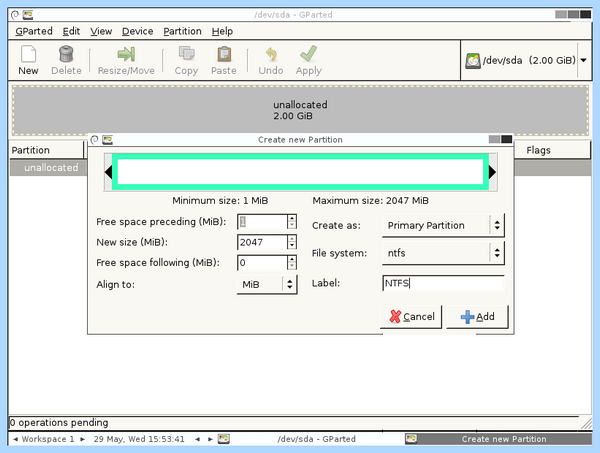Click the main window picture icon in title bar
Image resolution: width=600 pixels, height=453 pixels.
pyautogui.click(x=28, y=15)
